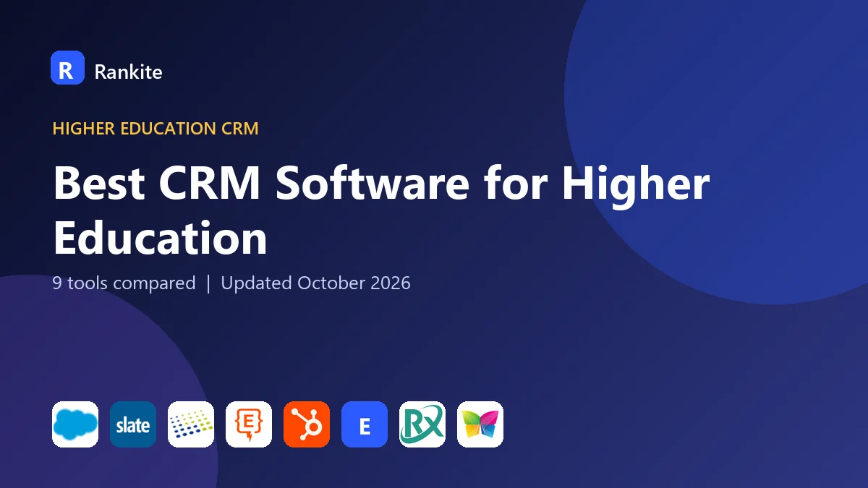Choose the blue and green dotted logo tile

191,424
